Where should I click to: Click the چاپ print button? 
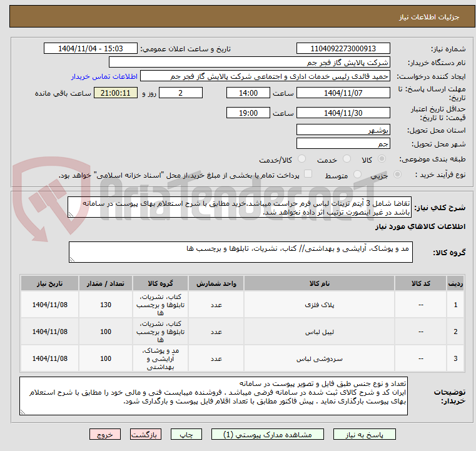coord(186,434)
